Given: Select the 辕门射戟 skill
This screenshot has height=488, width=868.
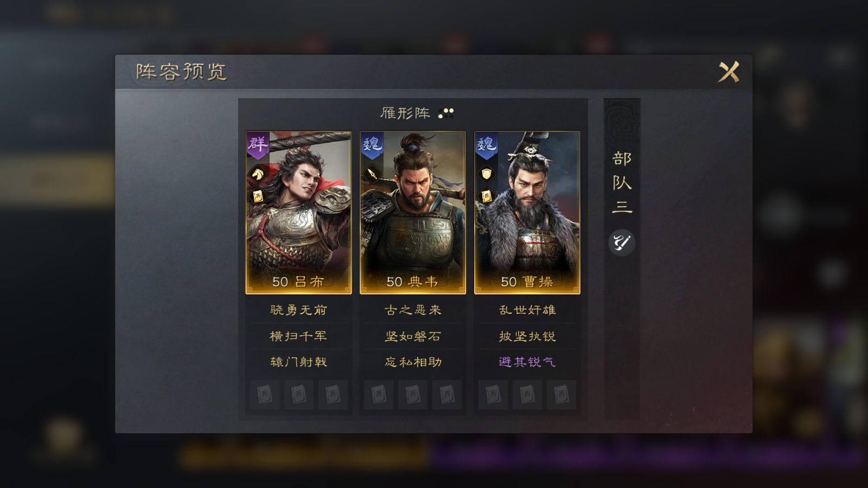Looking at the screenshot, I should 299,362.
